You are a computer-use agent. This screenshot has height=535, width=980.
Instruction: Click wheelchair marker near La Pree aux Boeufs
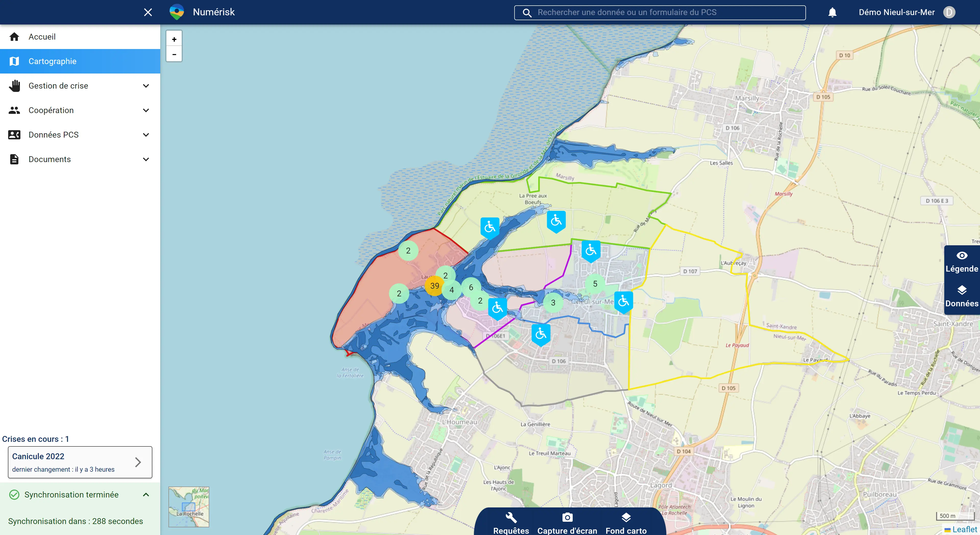pos(556,222)
